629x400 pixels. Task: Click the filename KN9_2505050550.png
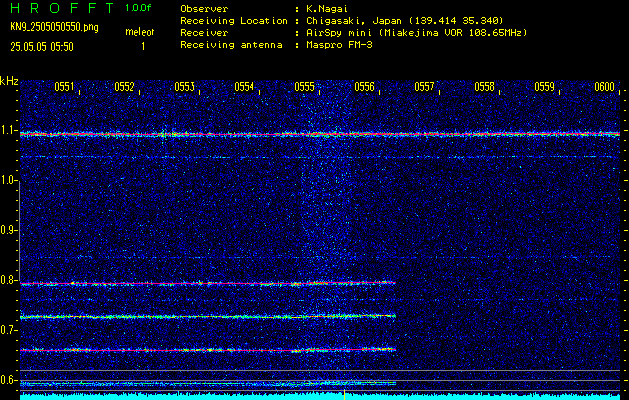click(x=54, y=27)
